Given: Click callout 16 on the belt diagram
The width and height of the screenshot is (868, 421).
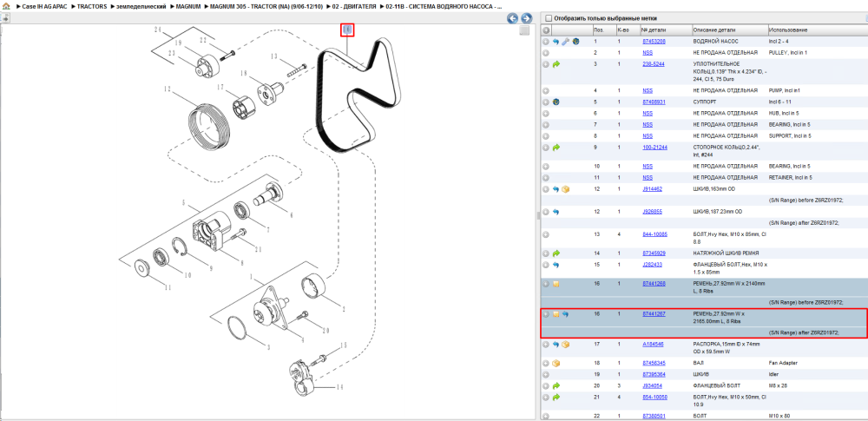Looking at the screenshot, I should (x=348, y=30).
